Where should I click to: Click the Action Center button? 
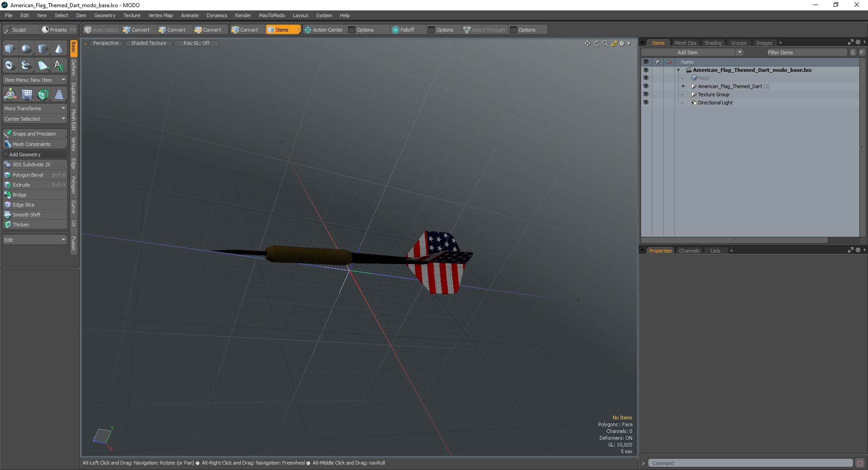pyautogui.click(x=324, y=30)
